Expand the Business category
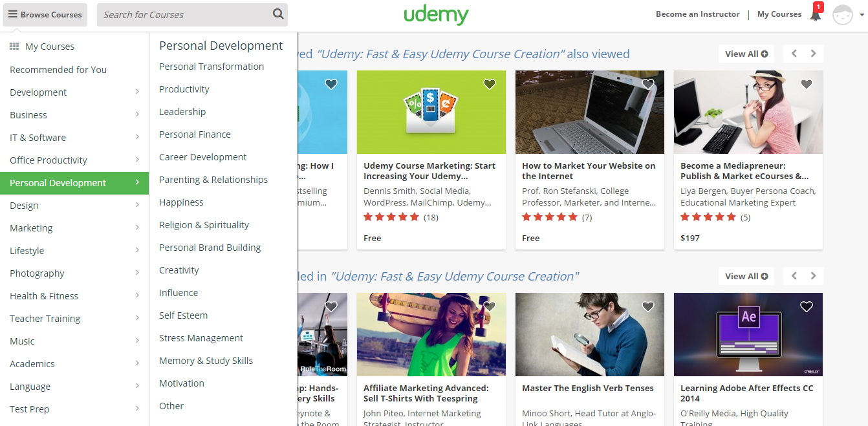This screenshot has width=868, height=426. [x=74, y=115]
